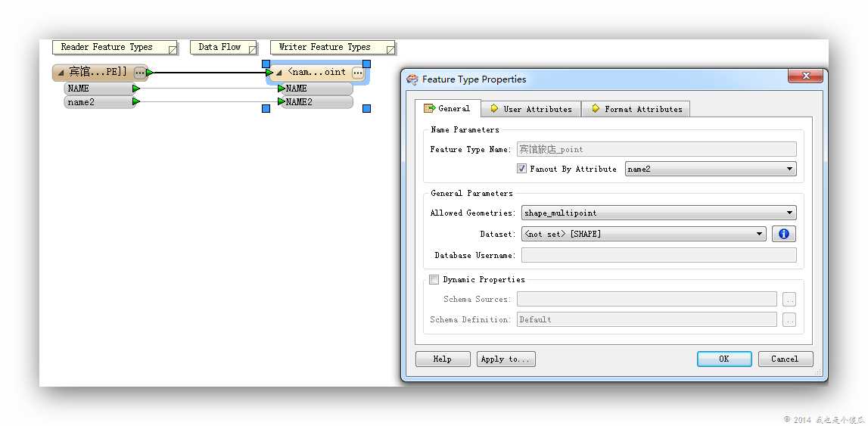Switch to the User Attributes tab
The image size is (868, 426).
tap(530, 109)
